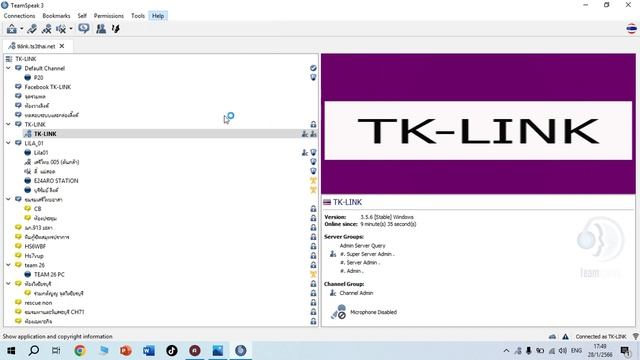Click the chat bubble toolbar icon

[84, 29]
